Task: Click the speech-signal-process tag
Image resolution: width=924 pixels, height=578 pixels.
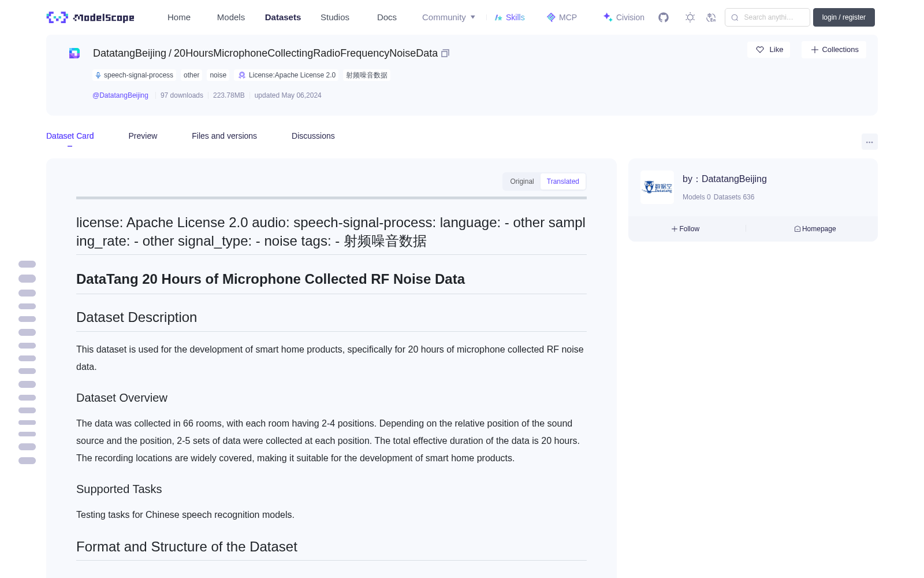Action: point(134,75)
